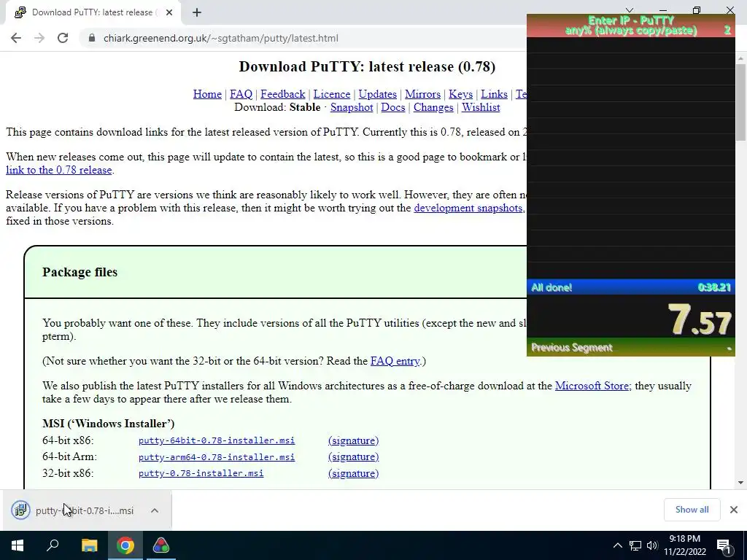Image resolution: width=747 pixels, height=560 pixels.
Task: Click the browser forward arrow
Action: (39, 38)
